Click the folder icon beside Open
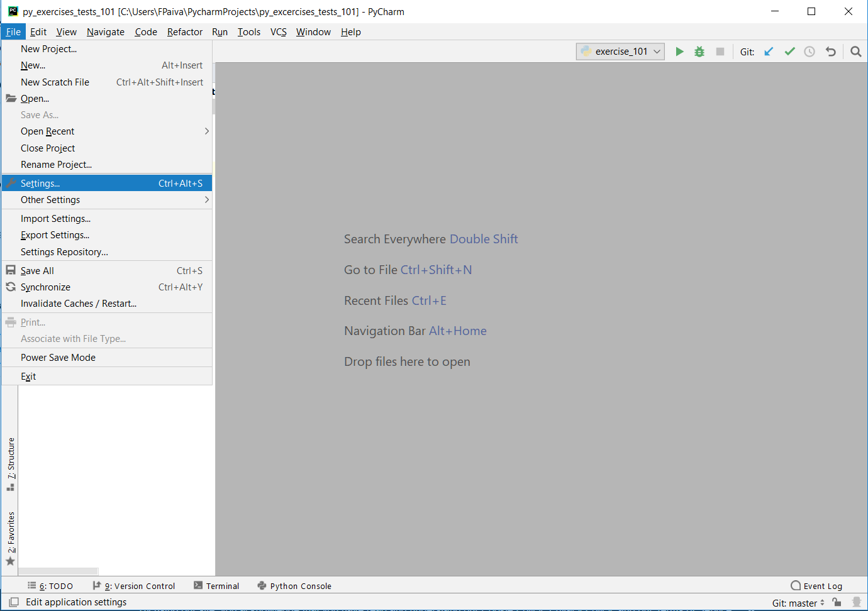Screen dimensions: 868x611 (11, 98)
